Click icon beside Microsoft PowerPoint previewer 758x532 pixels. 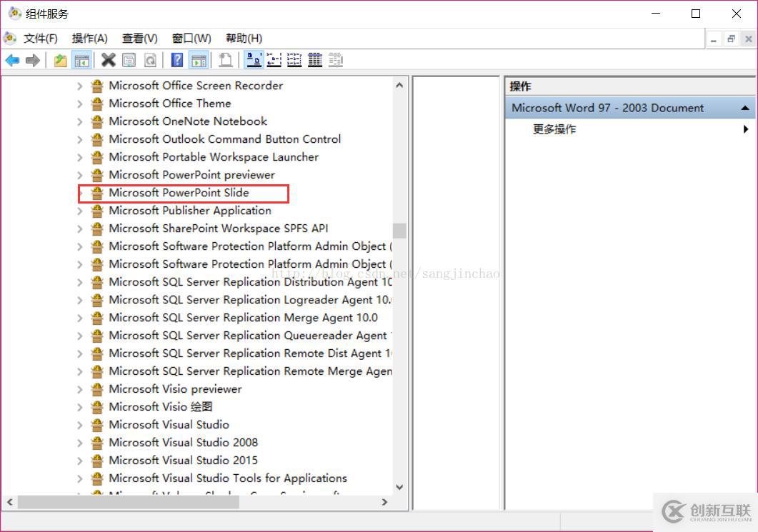tap(97, 175)
